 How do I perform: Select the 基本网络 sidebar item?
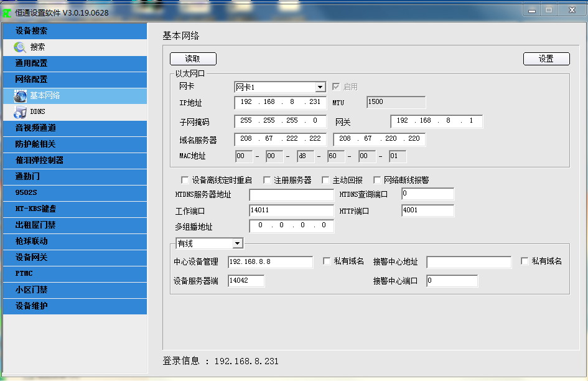click(75, 96)
